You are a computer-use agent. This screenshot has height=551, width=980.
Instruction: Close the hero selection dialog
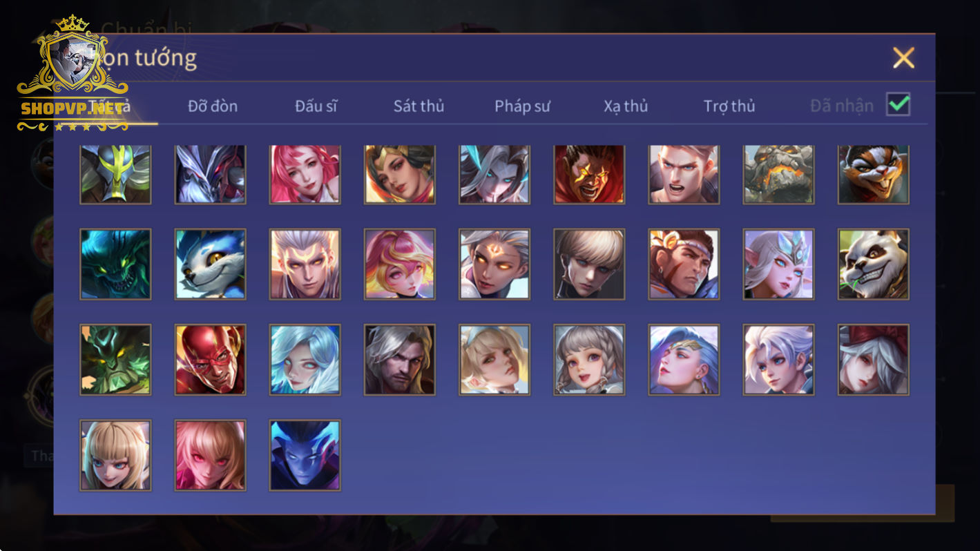[x=903, y=58]
